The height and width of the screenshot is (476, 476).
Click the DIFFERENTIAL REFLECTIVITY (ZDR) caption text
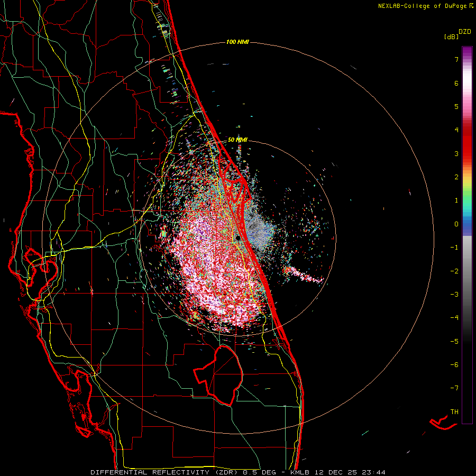[x=164, y=472]
